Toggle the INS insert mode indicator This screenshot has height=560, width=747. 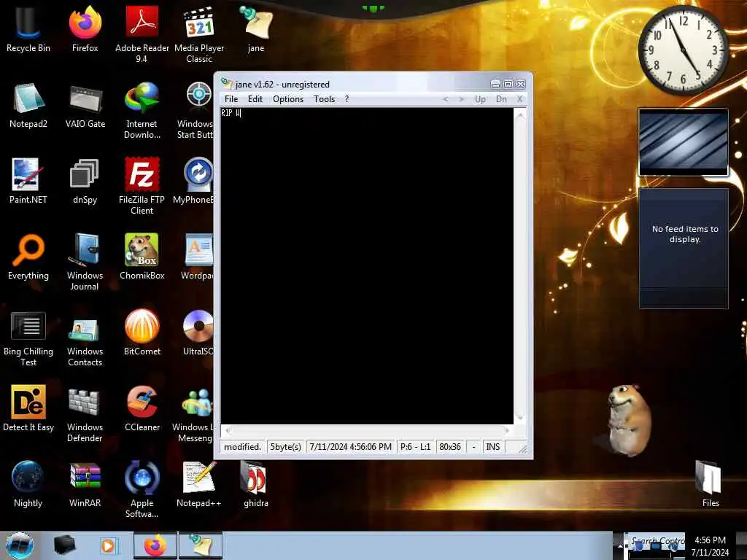[x=492, y=447]
